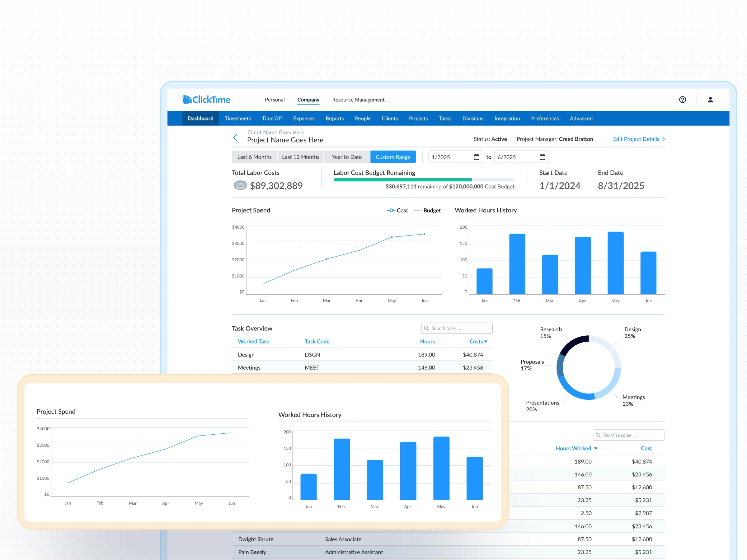Screen dimensions: 747x560
Task: Sort by Costs column dropdown arrow
Action: (x=486, y=342)
